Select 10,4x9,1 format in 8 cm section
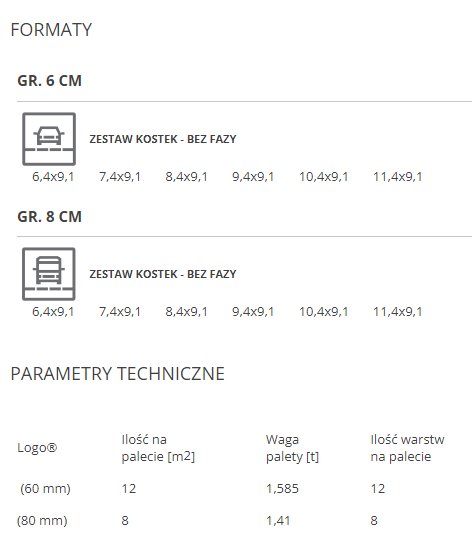The height and width of the screenshot is (557, 472). click(x=324, y=312)
